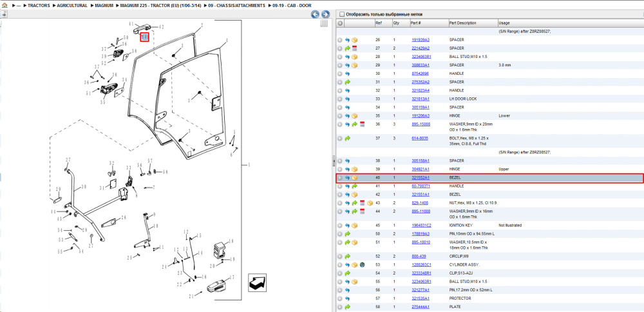Click the blue arrow for PROTECTOR row
Viewport: 644px width, 312px height.
pos(347,298)
